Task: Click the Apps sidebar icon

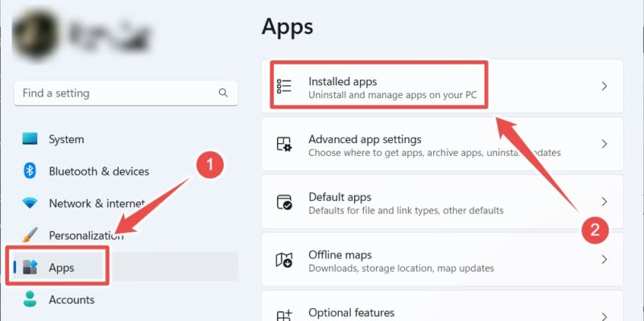Action: pyautogui.click(x=30, y=267)
